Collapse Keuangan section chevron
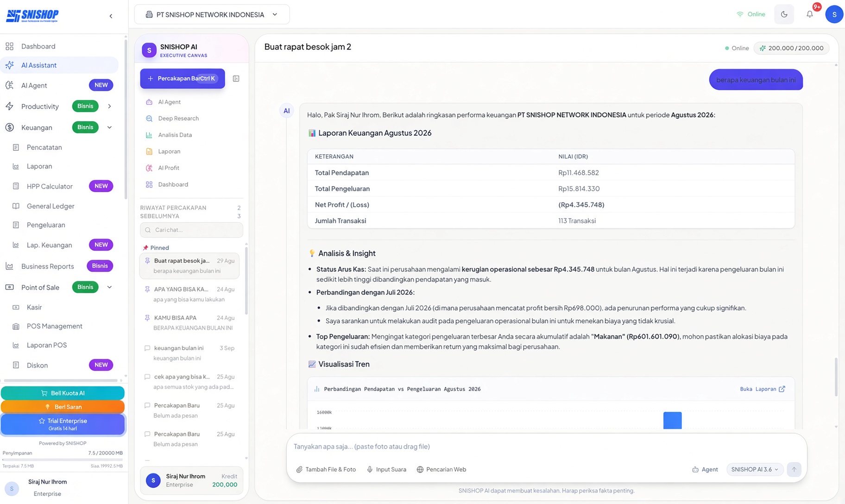 coord(109,127)
